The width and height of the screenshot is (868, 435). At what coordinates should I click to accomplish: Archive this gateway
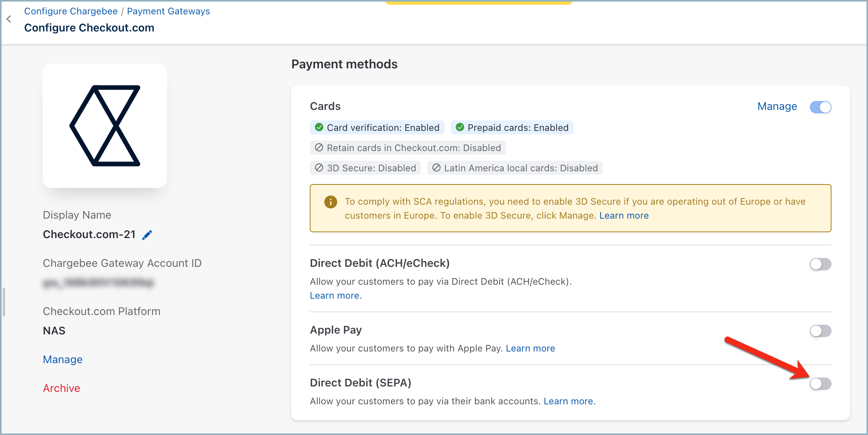click(61, 388)
